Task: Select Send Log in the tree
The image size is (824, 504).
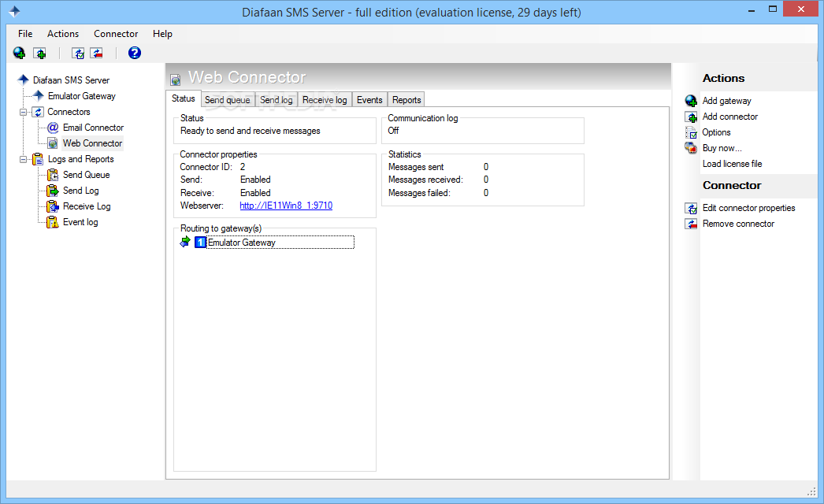Action: (81, 191)
